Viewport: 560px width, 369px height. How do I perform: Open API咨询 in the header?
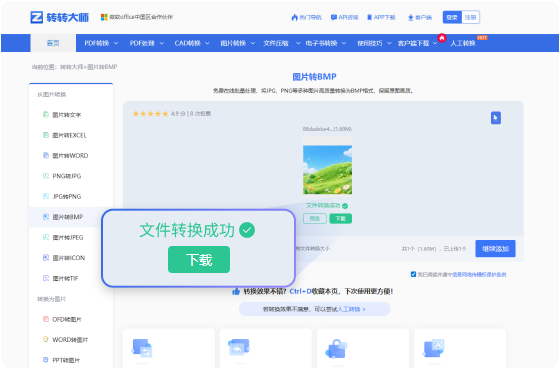pyautogui.click(x=345, y=17)
